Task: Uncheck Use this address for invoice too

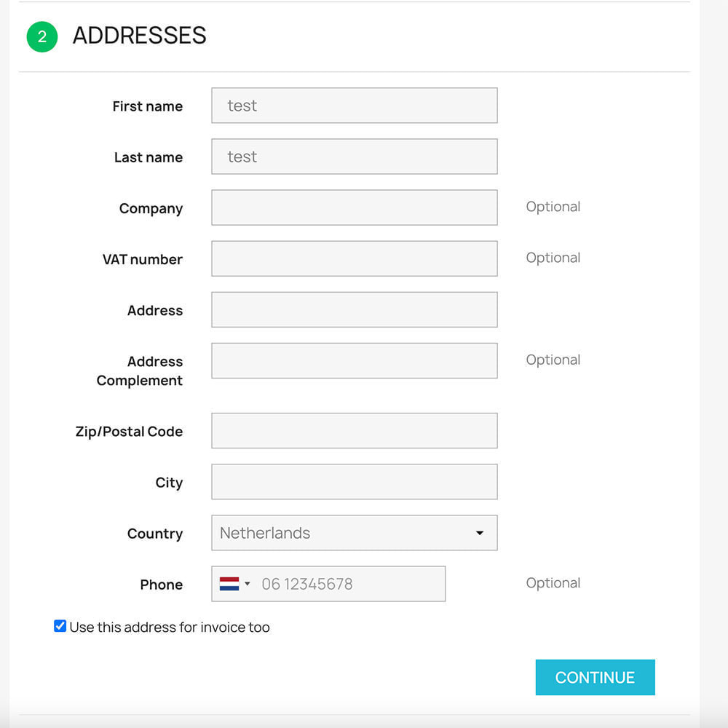Action: click(x=59, y=625)
